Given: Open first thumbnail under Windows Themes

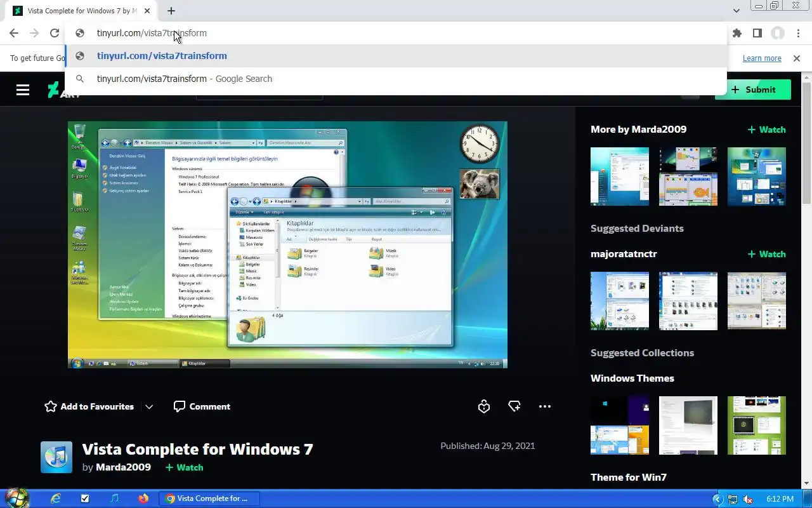Looking at the screenshot, I should [620, 425].
